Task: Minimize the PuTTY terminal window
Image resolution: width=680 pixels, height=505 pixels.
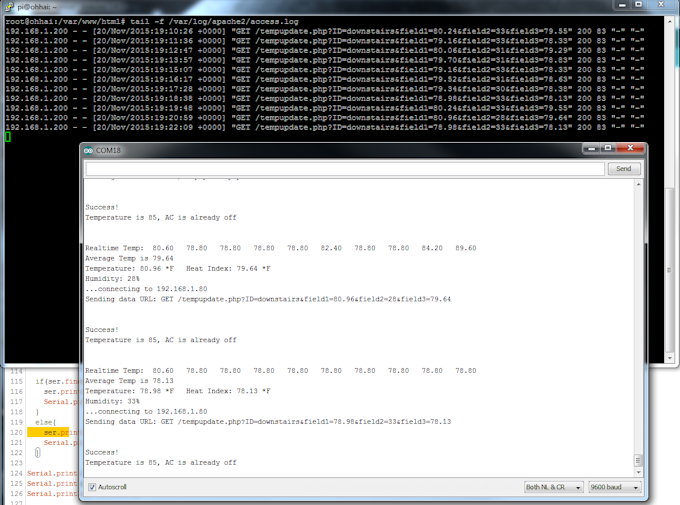Action: tap(622, 5)
